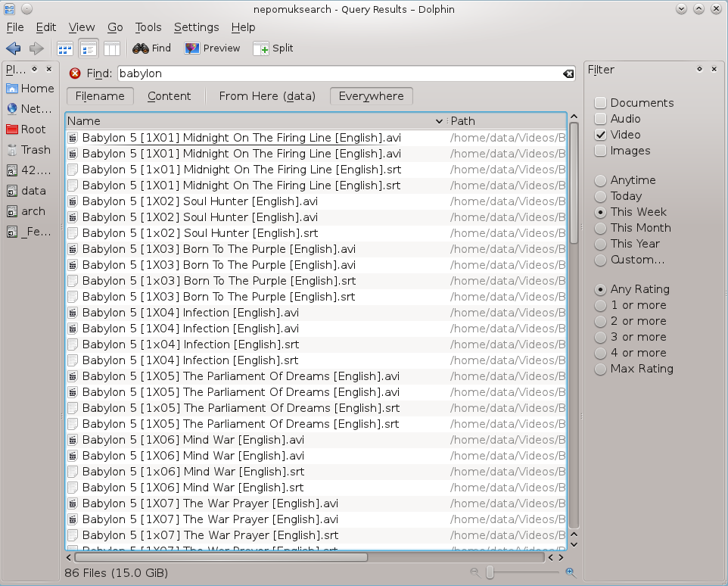This screenshot has width=728, height=586.
Task: Open the Settings menu
Action: pos(197,27)
